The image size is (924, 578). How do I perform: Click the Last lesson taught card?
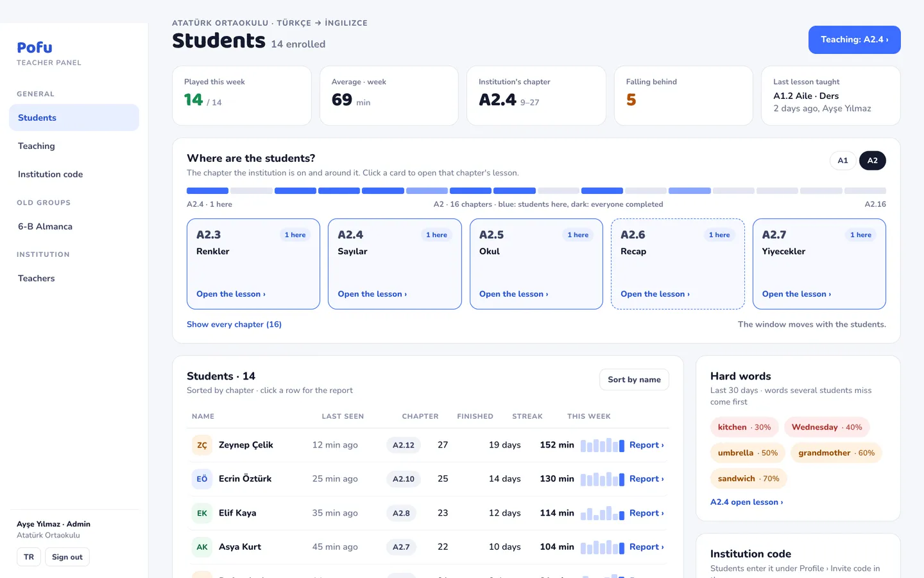831,96
